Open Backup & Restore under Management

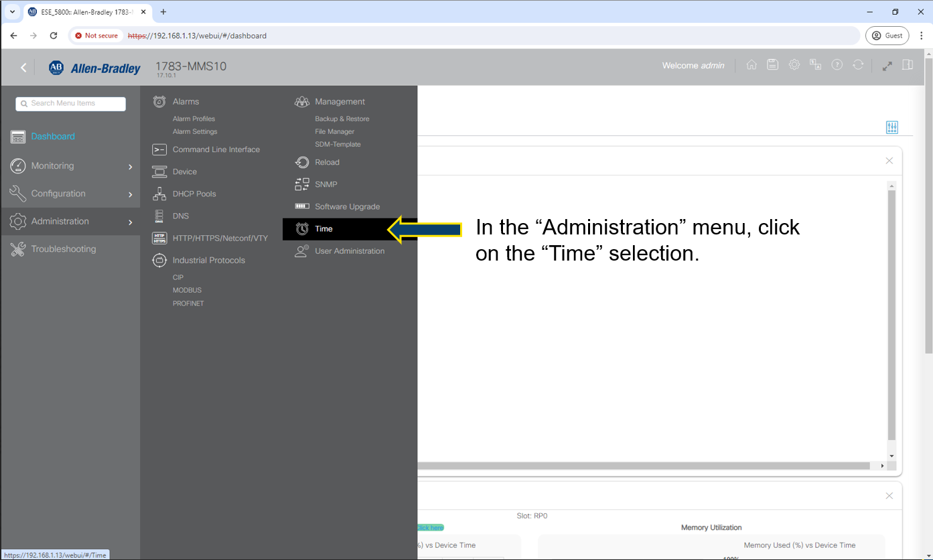pyautogui.click(x=342, y=119)
